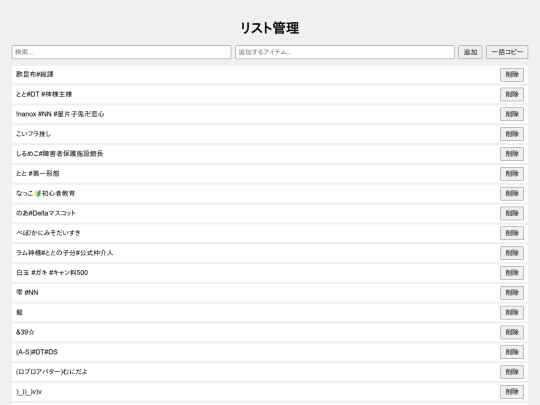The image size is (540, 405).
Task: Click the 検索 search input field
Action: tap(121, 52)
